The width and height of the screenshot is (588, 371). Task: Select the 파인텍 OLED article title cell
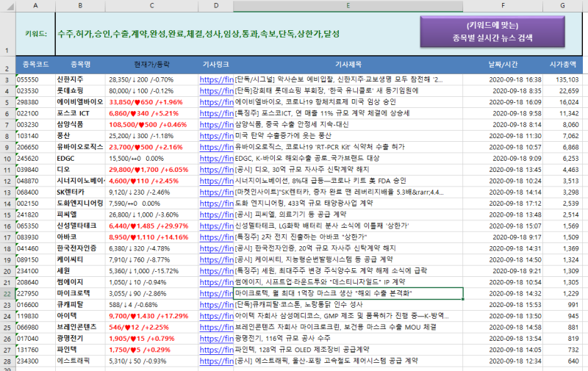(348, 350)
